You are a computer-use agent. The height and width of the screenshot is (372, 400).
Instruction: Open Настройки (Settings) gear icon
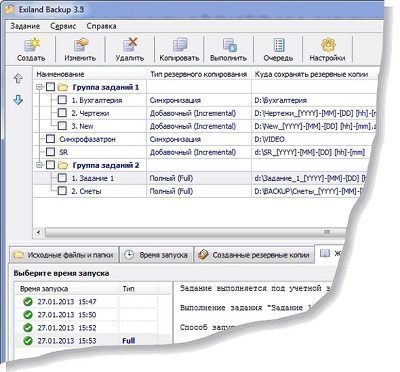(x=328, y=45)
